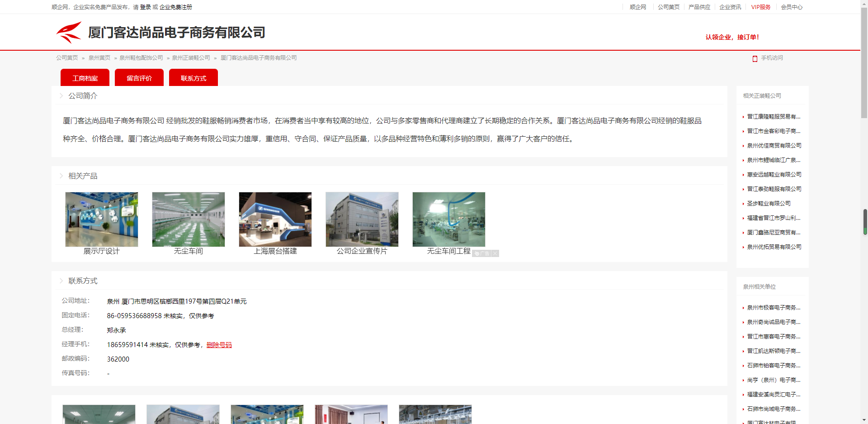Open 石狮市尚域电子商务... link

click(774, 409)
